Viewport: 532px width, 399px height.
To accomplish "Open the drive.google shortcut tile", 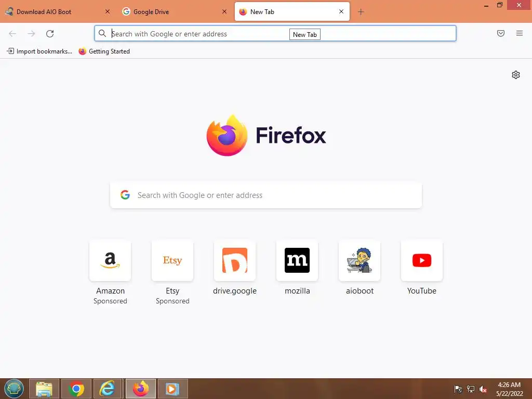I will pyautogui.click(x=235, y=261).
